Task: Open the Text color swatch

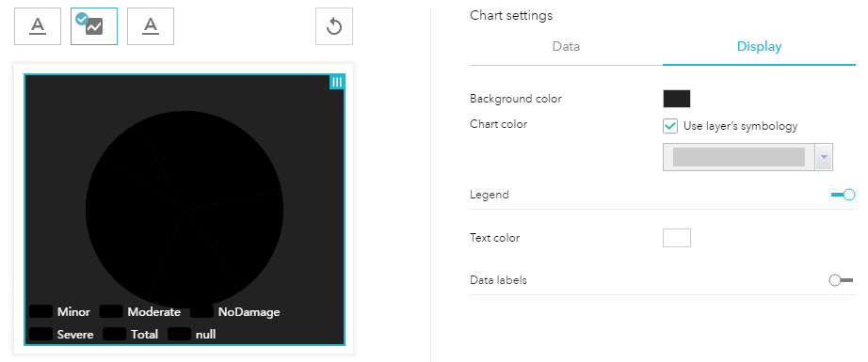Action: (677, 238)
